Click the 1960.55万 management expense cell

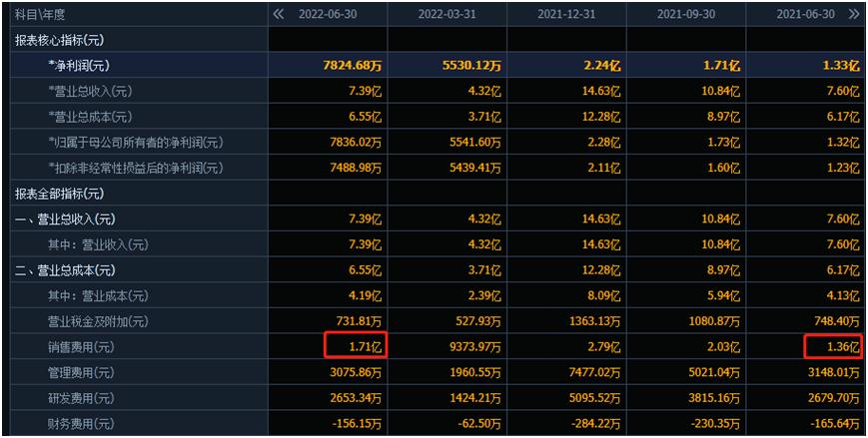pos(473,373)
